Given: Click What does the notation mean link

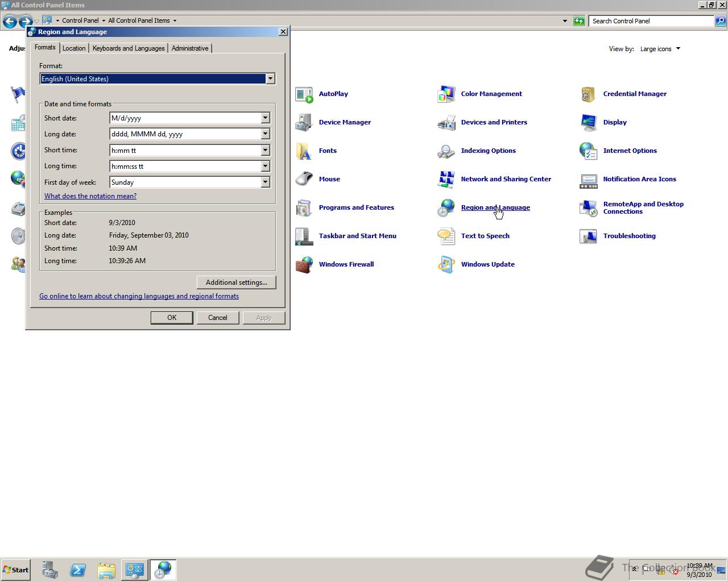Looking at the screenshot, I should [90, 196].
